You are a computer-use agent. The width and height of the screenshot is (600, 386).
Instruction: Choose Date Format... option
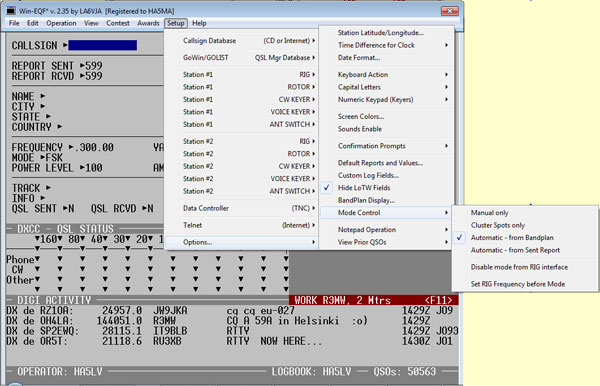click(x=386, y=58)
